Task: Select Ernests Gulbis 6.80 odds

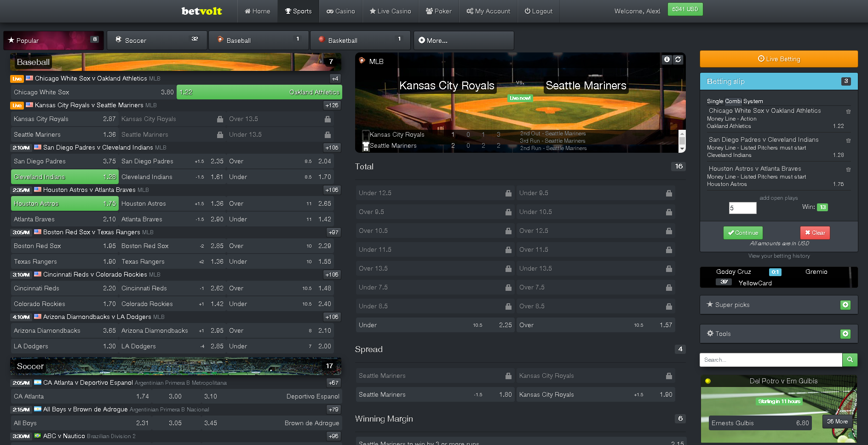Action: (x=760, y=423)
